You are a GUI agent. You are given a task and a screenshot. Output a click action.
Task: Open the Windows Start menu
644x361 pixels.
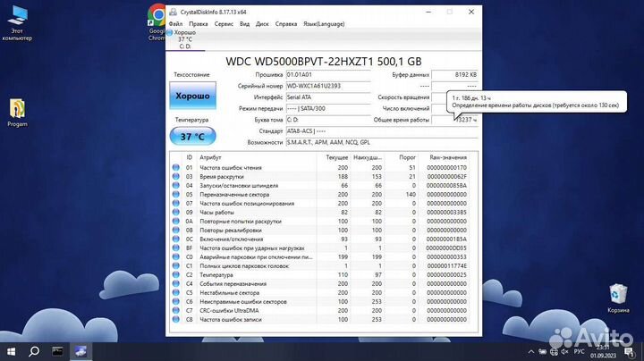point(11,351)
